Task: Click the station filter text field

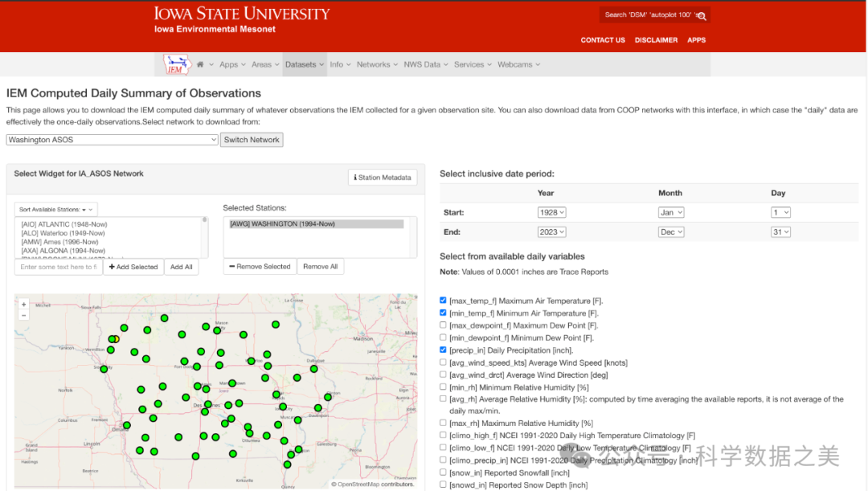Action: pos(59,267)
